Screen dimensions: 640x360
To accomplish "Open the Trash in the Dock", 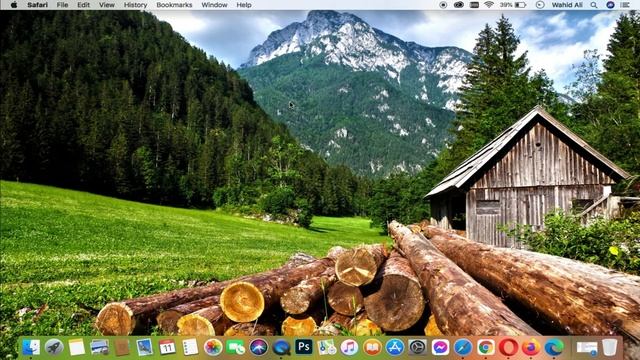I will point(610,347).
